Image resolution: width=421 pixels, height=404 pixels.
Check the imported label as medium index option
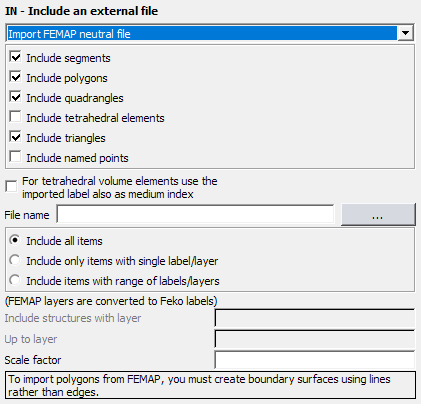tap(11, 186)
